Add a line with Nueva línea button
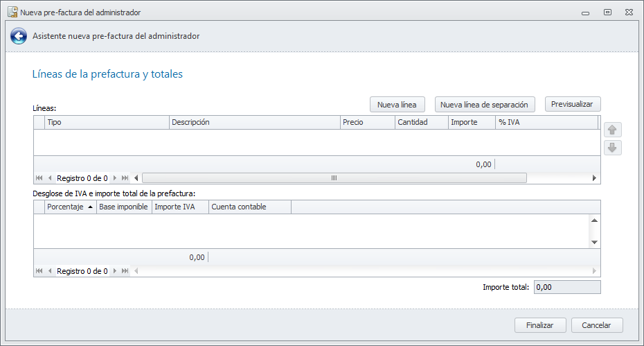The height and width of the screenshot is (346, 644). pyautogui.click(x=397, y=105)
